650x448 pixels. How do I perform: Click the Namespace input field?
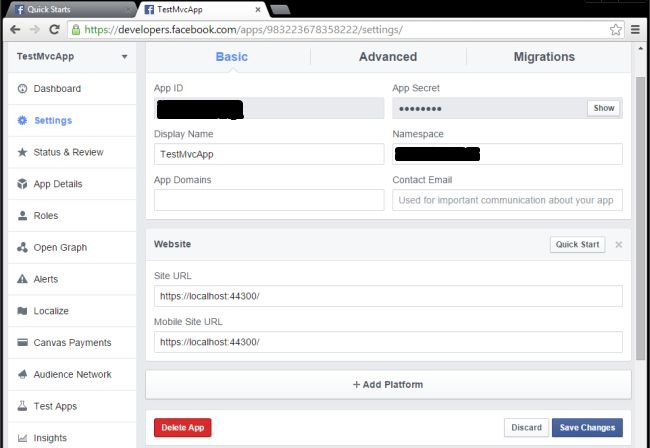pyautogui.click(x=507, y=154)
